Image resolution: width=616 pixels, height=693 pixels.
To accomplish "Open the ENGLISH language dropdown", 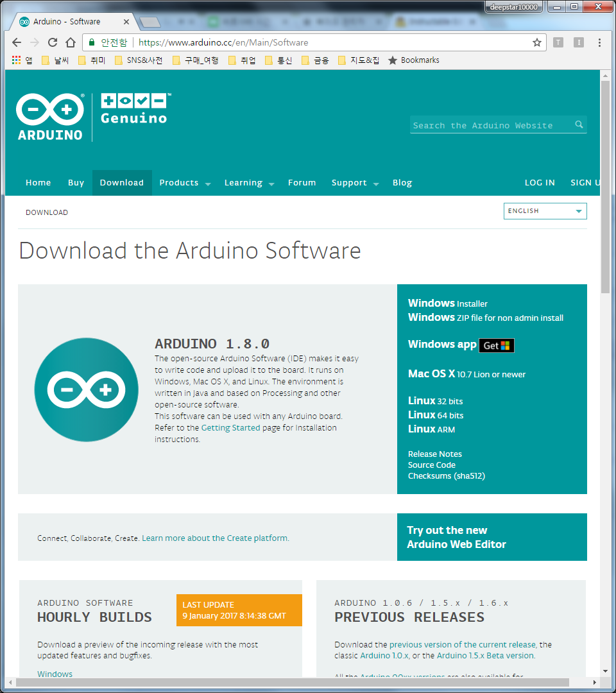I will pos(545,210).
